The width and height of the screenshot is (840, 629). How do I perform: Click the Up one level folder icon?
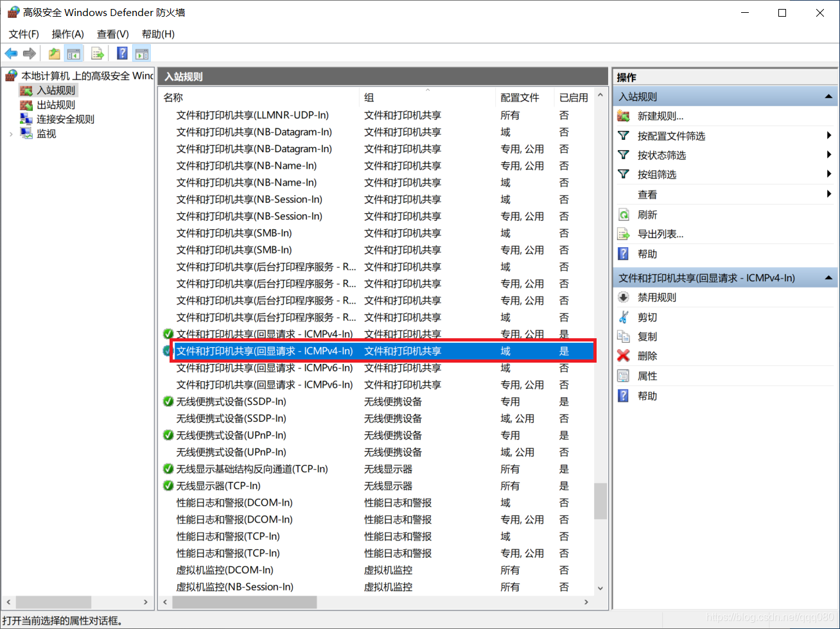click(x=55, y=53)
